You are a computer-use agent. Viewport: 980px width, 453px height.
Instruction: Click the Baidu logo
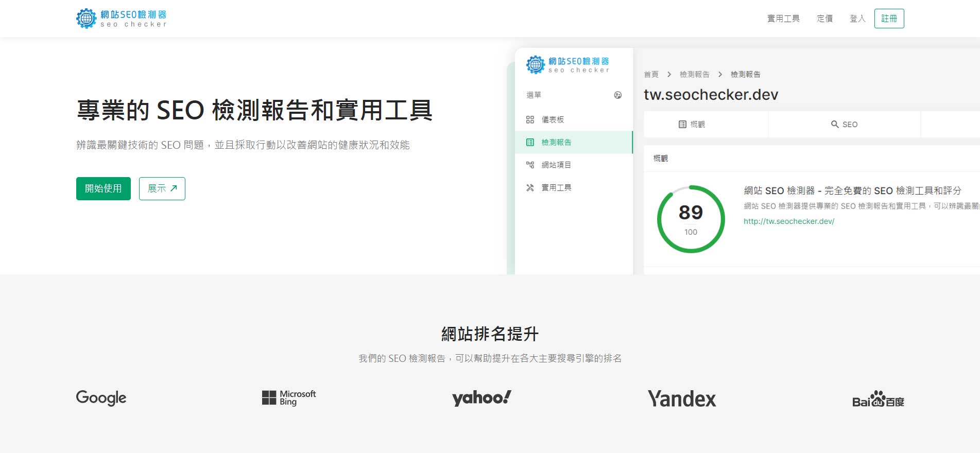pos(878,399)
